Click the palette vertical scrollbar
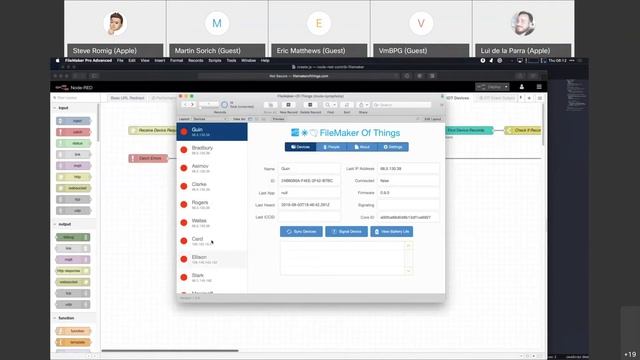Screen dimensions: 640x360 click(x=98, y=122)
